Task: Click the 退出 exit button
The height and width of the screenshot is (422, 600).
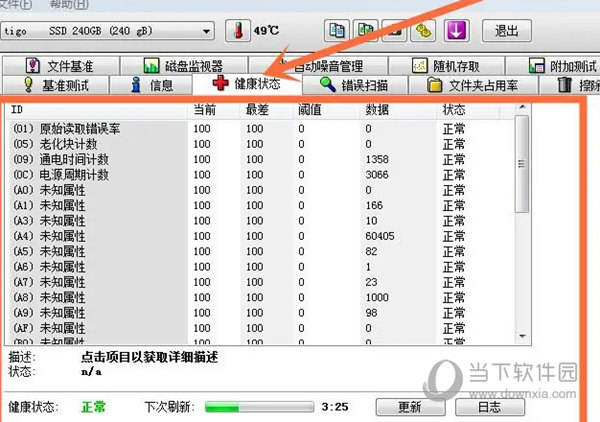Action: coord(507,31)
